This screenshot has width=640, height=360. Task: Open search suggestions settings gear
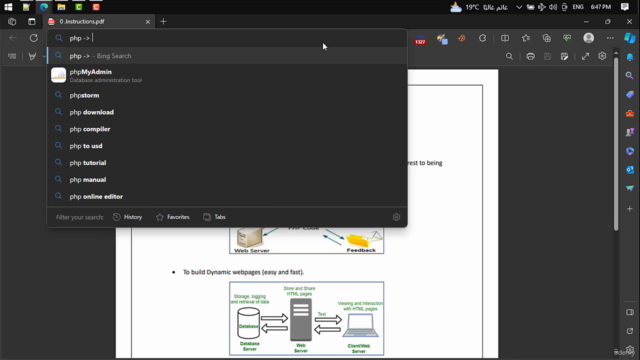tap(396, 217)
